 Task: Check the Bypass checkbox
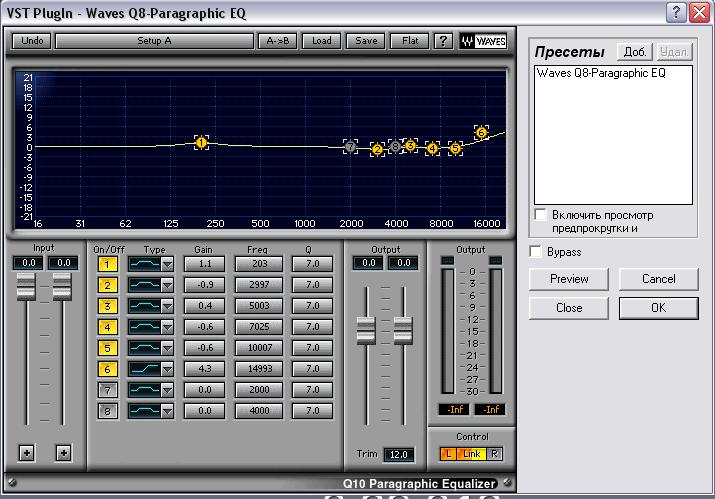pyautogui.click(x=536, y=252)
